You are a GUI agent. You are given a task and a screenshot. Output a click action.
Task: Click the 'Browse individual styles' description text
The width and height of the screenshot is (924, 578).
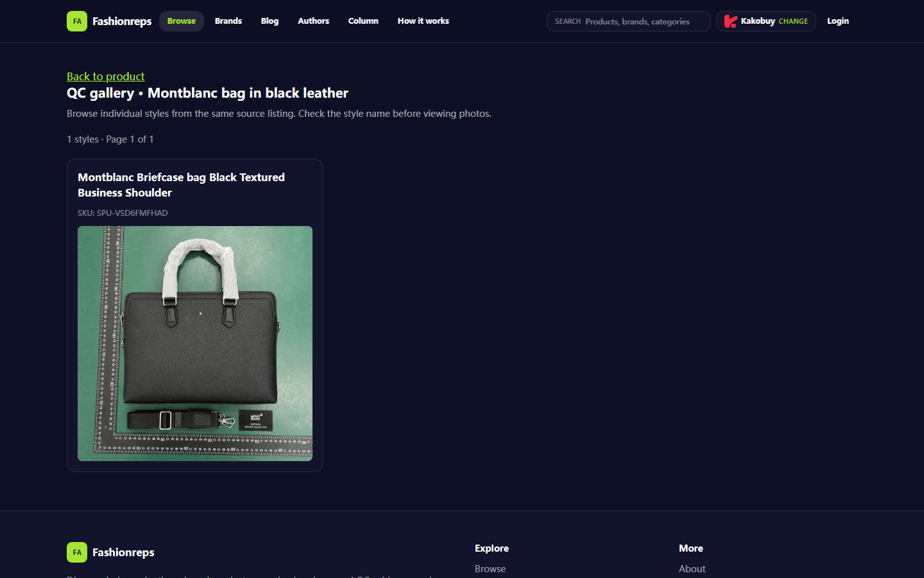click(279, 114)
